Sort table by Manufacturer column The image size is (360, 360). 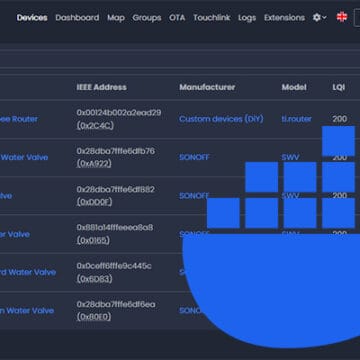(207, 87)
